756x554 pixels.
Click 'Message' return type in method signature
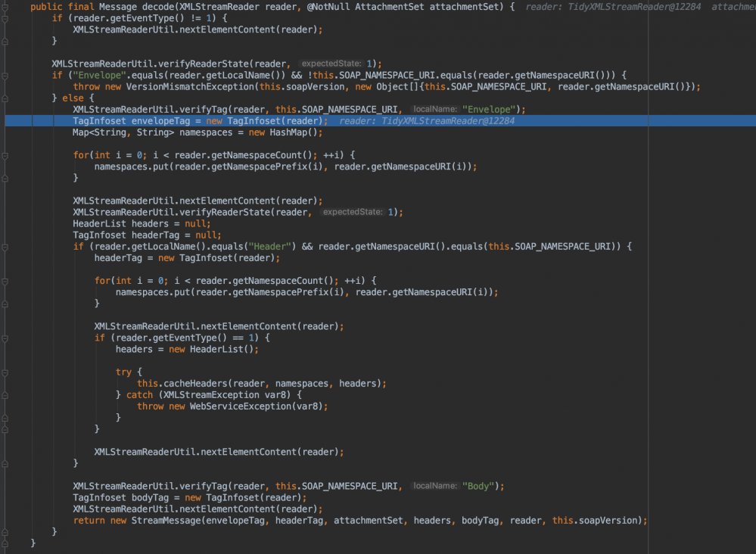coord(117,7)
